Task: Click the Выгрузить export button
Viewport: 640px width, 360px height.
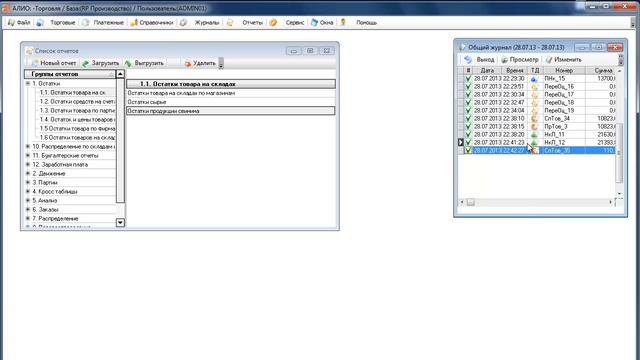Action: click(144, 63)
